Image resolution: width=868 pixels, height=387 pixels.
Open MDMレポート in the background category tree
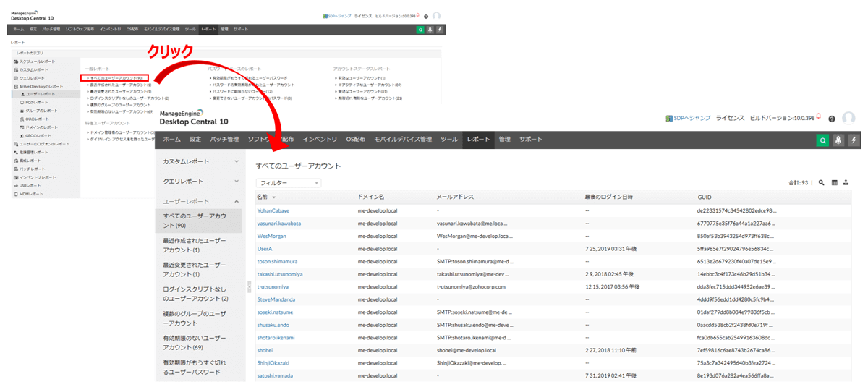pyautogui.click(x=31, y=194)
